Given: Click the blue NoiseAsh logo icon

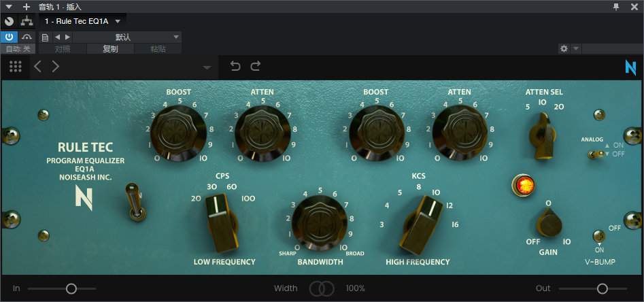Looking at the screenshot, I should pos(631,67).
